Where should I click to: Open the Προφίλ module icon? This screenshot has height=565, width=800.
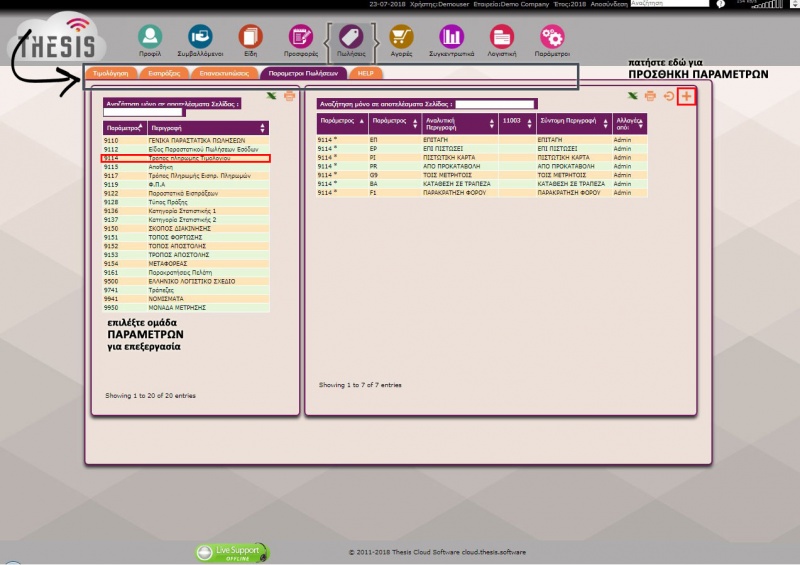coord(150,38)
